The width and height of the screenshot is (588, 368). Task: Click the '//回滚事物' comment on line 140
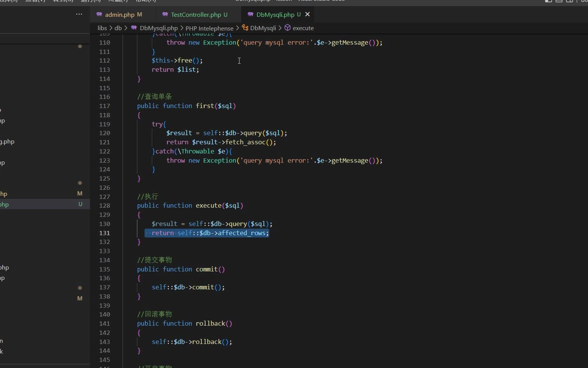click(154, 314)
